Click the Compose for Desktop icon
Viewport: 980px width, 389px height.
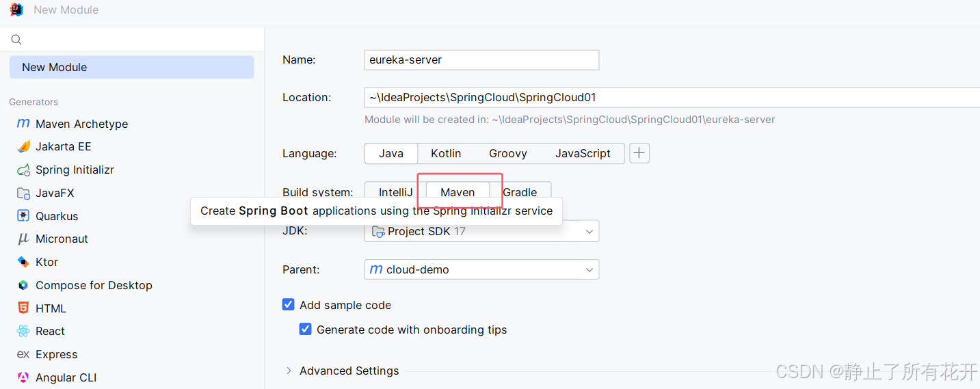click(x=23, y=285)
